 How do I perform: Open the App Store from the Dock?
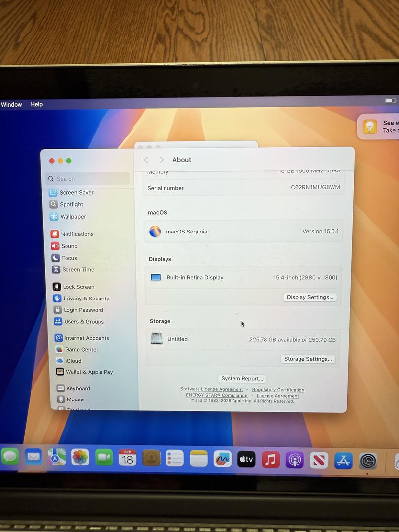click(343, 461)
